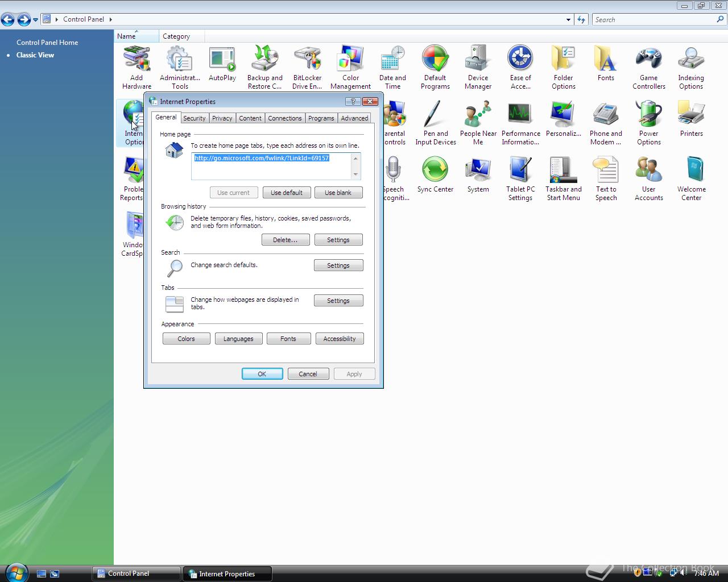The image size is (728, 582).
Task: Click the home page address field
Action: [276, 167]
